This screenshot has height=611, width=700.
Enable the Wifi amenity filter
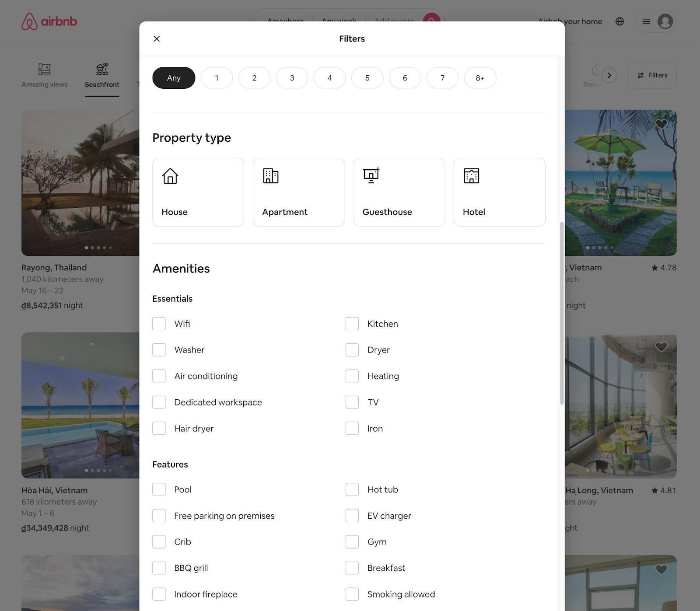159,324
